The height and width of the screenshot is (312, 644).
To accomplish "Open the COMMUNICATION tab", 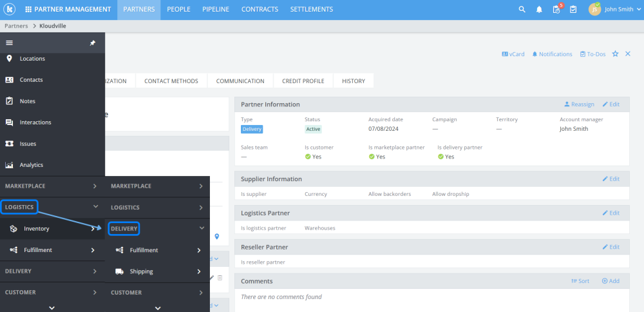I will coord(240,81).
